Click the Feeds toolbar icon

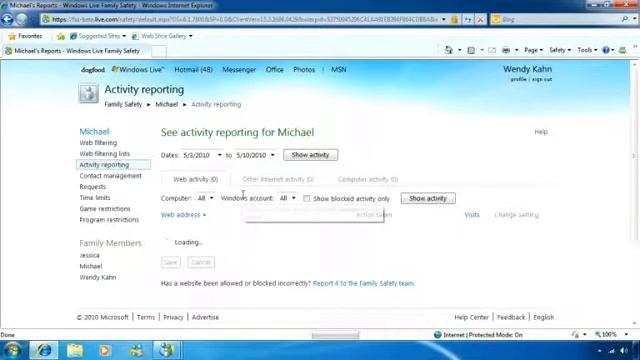471,50
